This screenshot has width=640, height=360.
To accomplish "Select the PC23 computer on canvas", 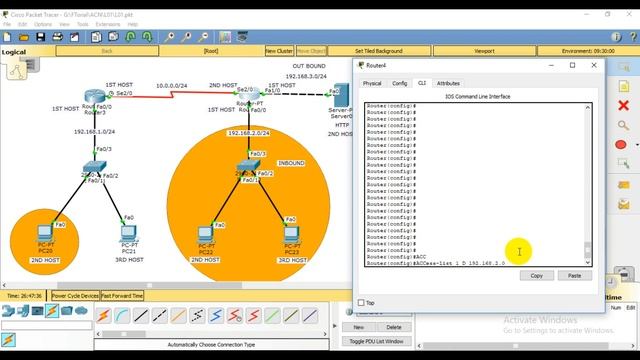I will pos(291,235).
